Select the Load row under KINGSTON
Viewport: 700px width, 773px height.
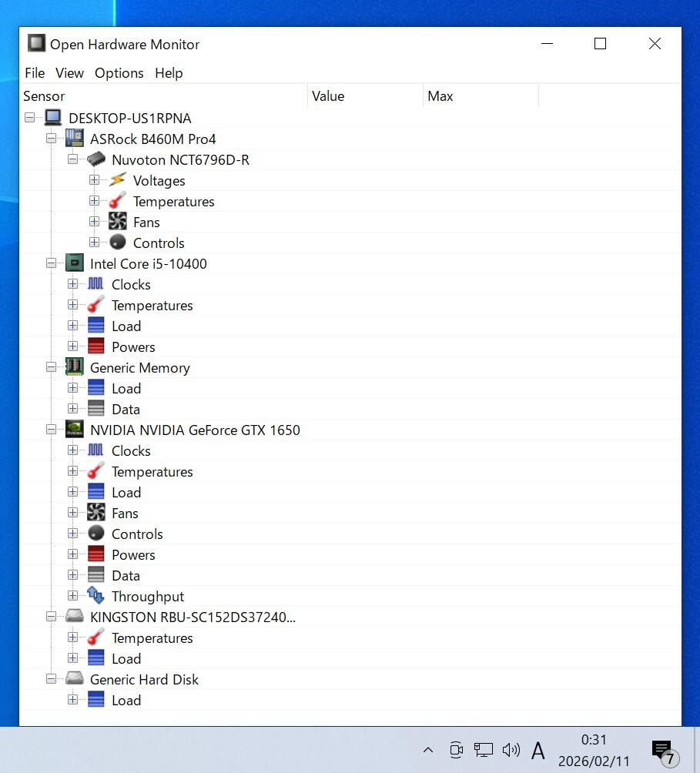[350, 658]
